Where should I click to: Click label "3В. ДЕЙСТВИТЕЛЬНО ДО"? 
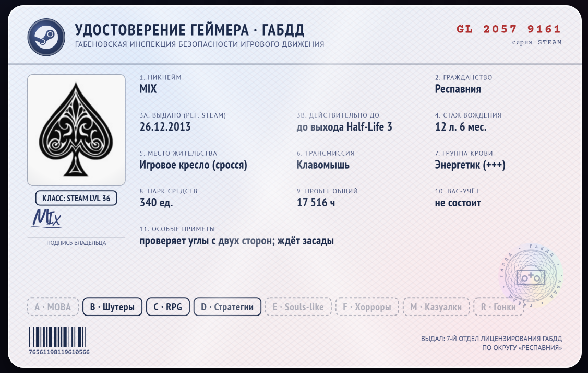pos(338,115)
